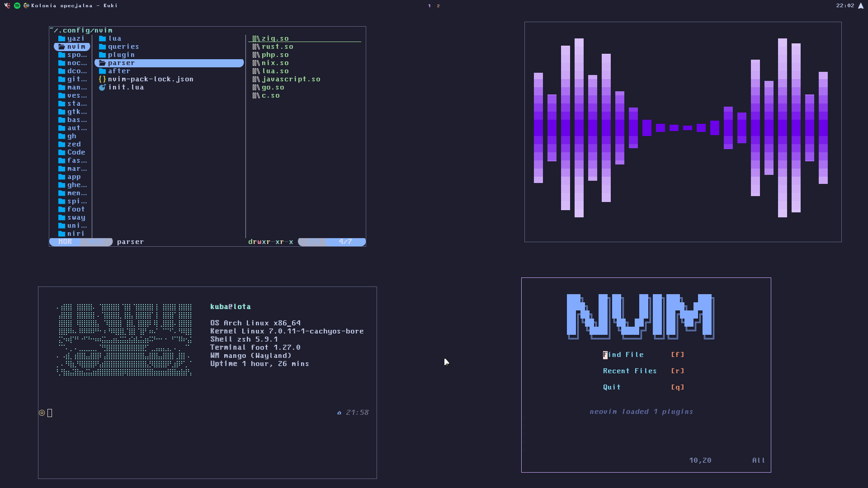Select the 'dco…' folder row in yazi

[x=72, y=71]
